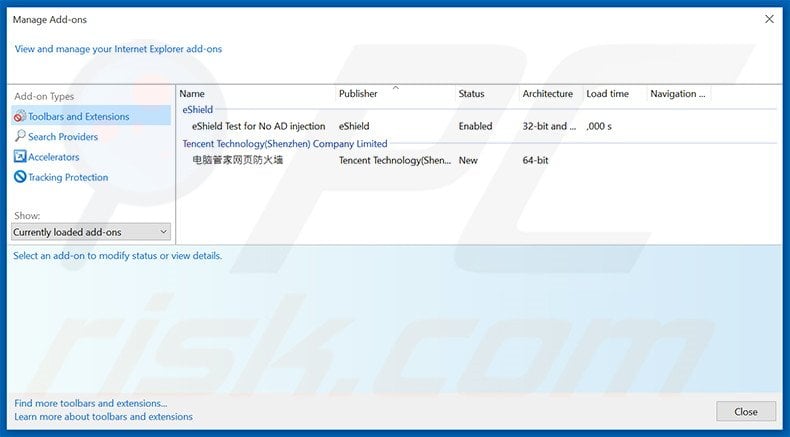
Task: Click the Toolbars and Extensions icon
Action: point(20,116)
